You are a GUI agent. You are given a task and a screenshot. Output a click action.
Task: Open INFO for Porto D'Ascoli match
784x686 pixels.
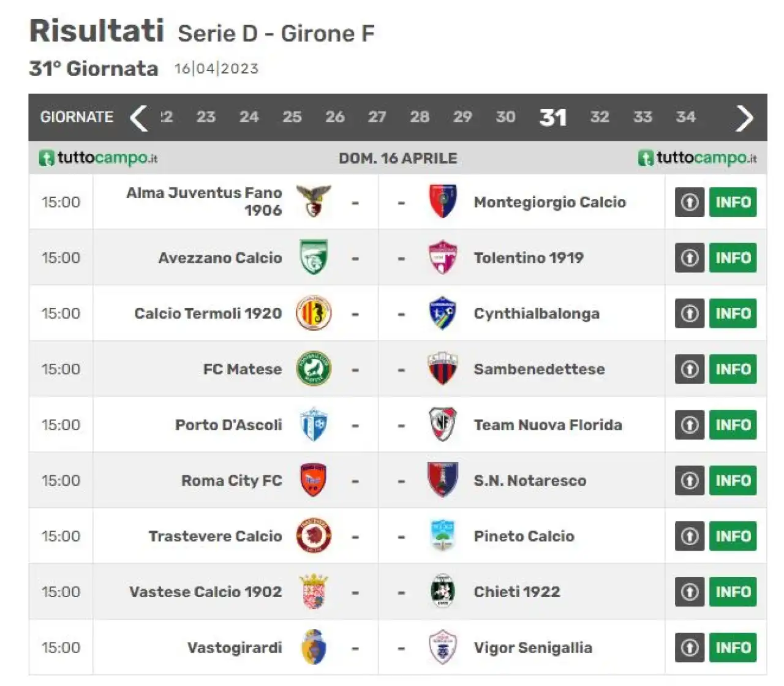733,425
